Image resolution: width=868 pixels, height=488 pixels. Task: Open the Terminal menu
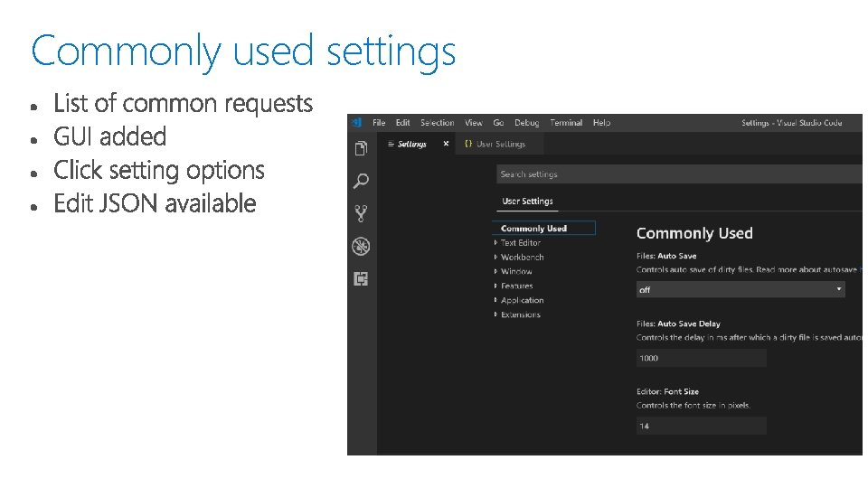(566, 123)
